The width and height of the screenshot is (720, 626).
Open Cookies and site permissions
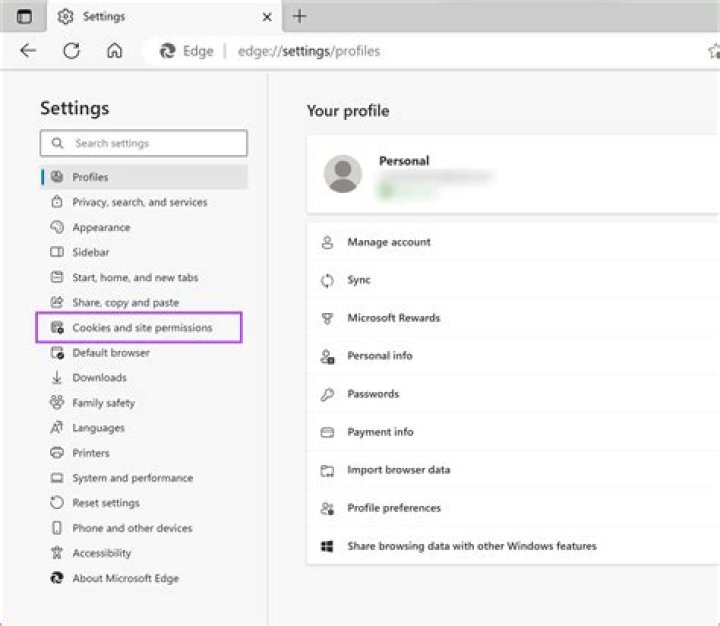coord(139,327)
